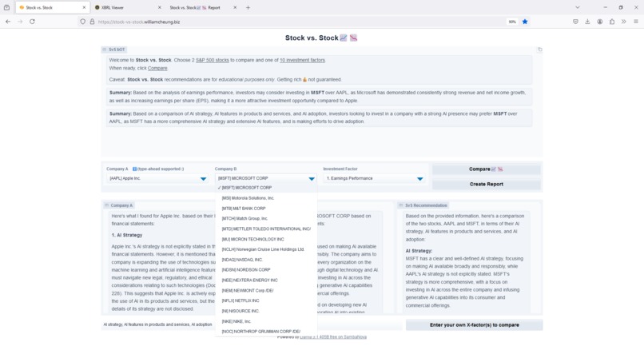This screenshot has width=644, height=346.
Task: Close the Stock vs. Stock Report tab
Action: click(235, 7)
